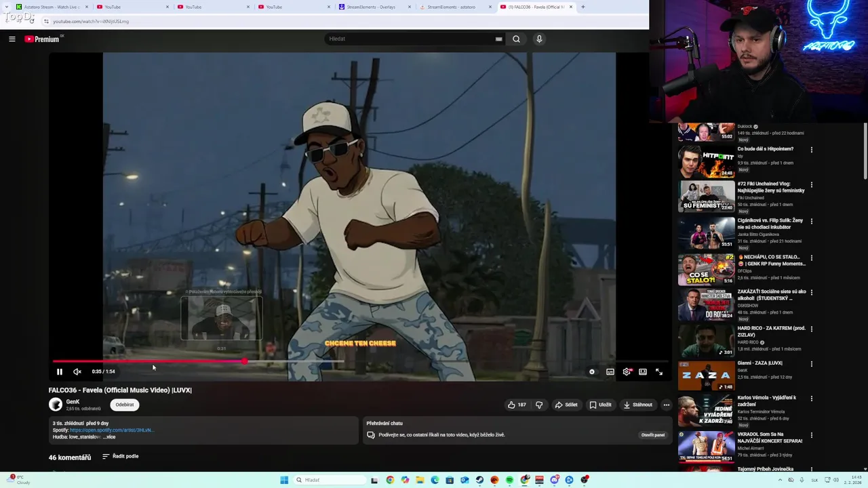
Task: Save video with Uložit button
Action: pyautogui.click(x=600, y=405)
